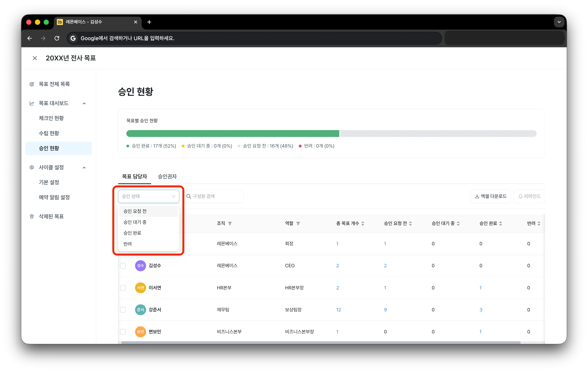Sort by 승인 완료 column arrows
The height and width of the screenshot is (372, 588).
[501, 223]
